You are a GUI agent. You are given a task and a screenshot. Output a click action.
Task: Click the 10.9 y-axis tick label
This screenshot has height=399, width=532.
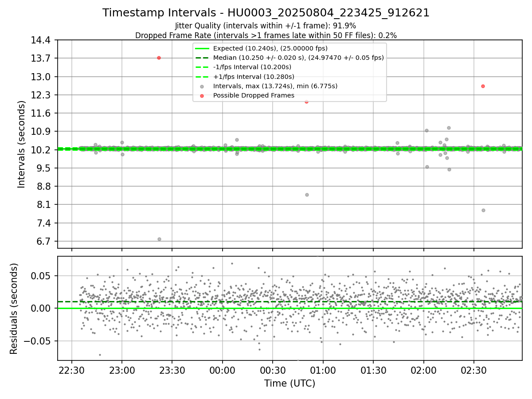tap(42, 132)
